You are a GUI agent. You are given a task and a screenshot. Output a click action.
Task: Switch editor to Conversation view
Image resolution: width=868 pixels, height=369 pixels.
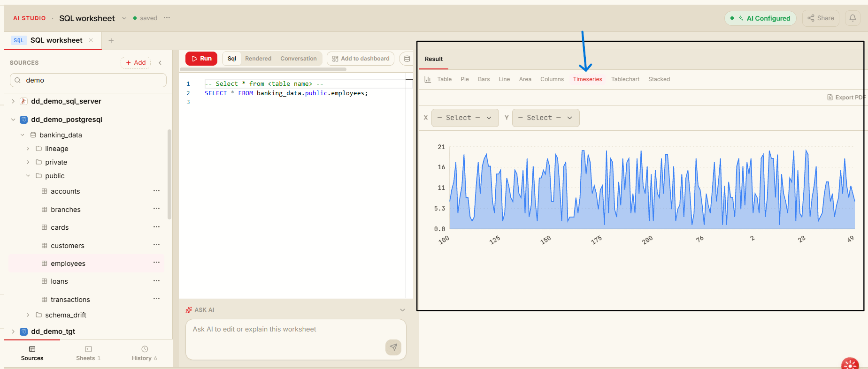click(x=299, y=59)
